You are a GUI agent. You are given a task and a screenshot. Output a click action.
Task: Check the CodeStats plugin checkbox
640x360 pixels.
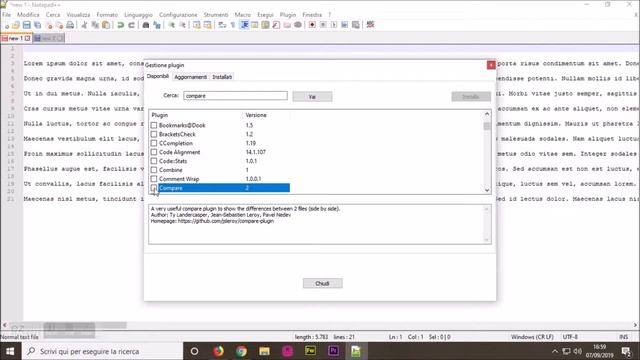pos(154,161)
